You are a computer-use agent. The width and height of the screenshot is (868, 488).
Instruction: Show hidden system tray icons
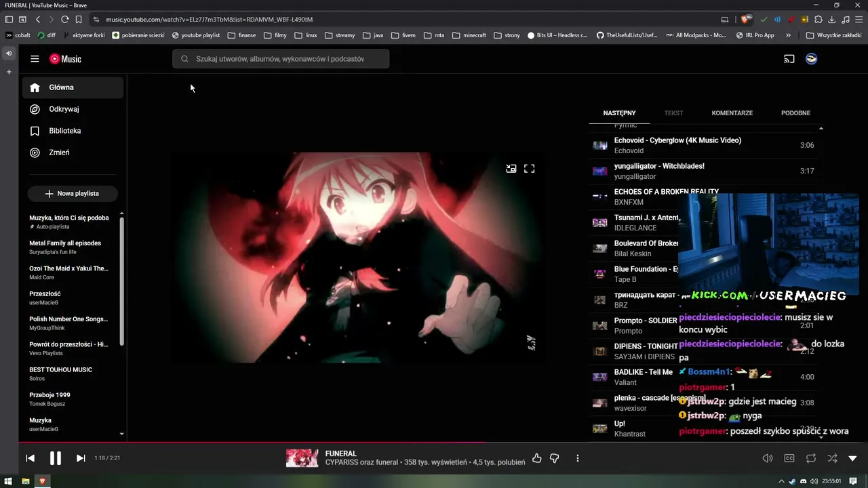click(781, 481)
